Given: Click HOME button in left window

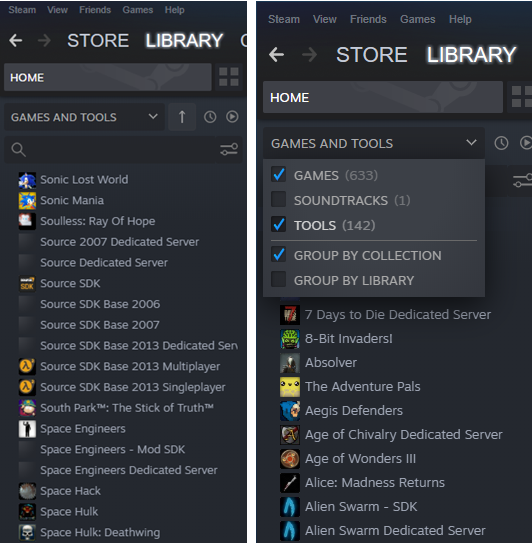Looking at the screenshot, I should tap(108, 77).
